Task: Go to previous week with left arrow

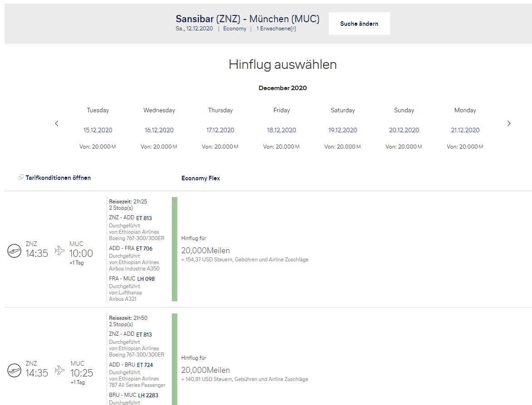Action: [x=57, y=123]
